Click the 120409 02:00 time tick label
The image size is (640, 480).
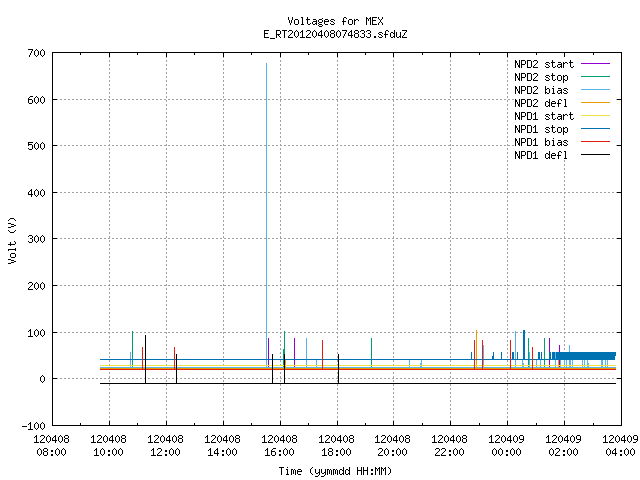point(564,446)
